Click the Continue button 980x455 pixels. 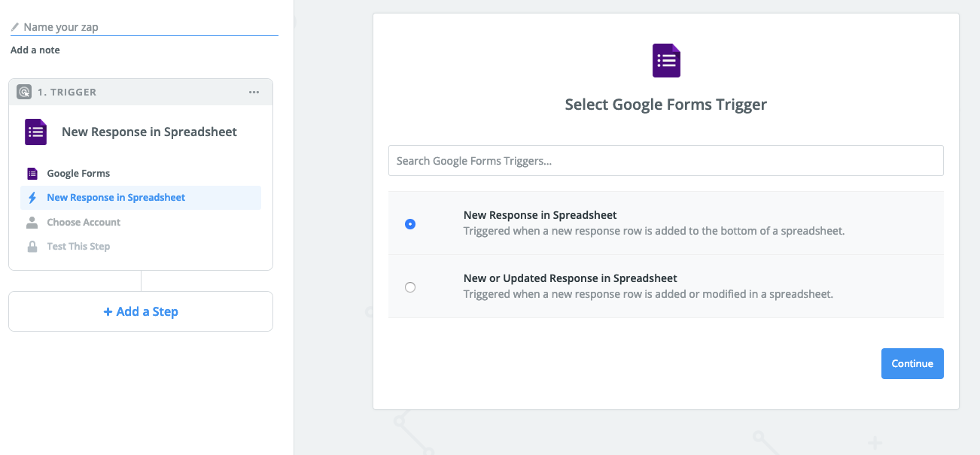click(x=912, y=363)
